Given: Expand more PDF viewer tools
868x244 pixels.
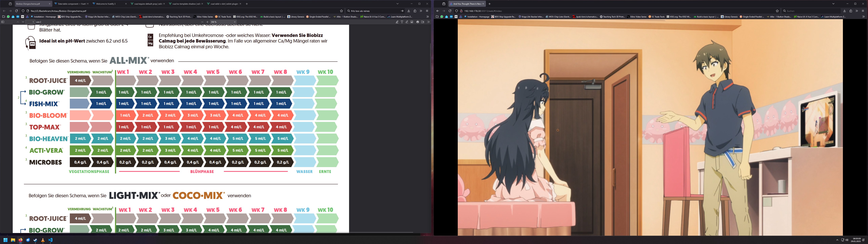Looking at the screenshot, I should (428, 22).
